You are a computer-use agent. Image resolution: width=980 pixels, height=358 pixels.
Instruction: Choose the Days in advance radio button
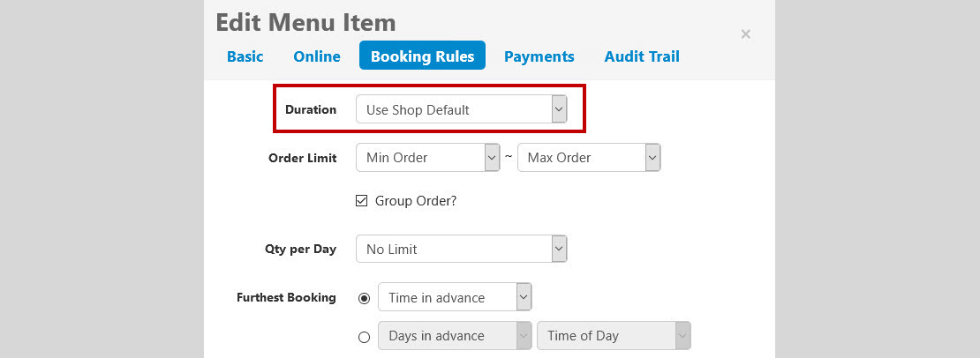pos(364,337)
